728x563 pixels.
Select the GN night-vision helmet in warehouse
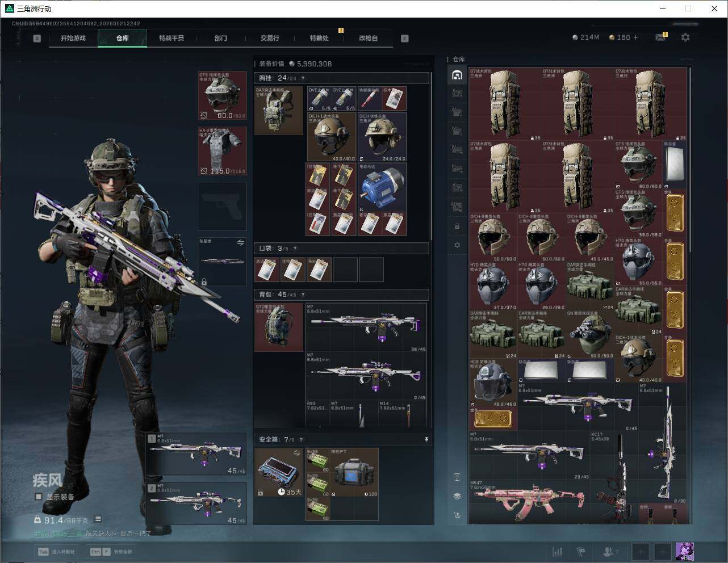tap(589, 334)
